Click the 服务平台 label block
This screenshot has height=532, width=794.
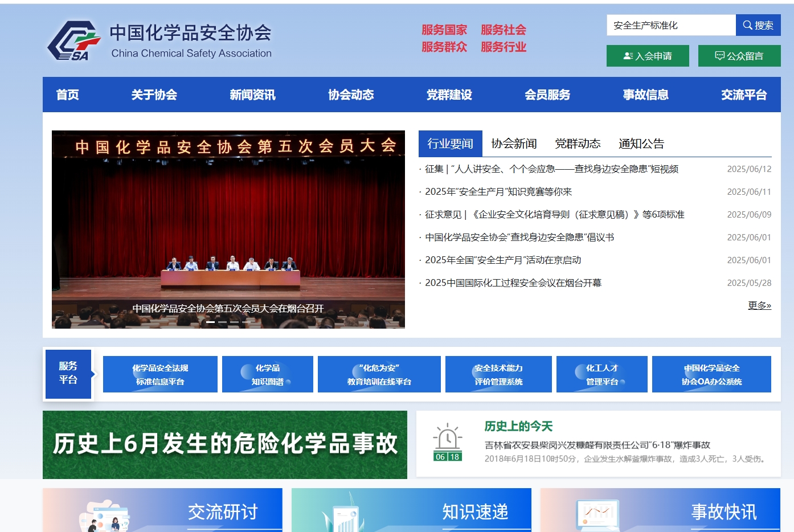coord(68,374)
